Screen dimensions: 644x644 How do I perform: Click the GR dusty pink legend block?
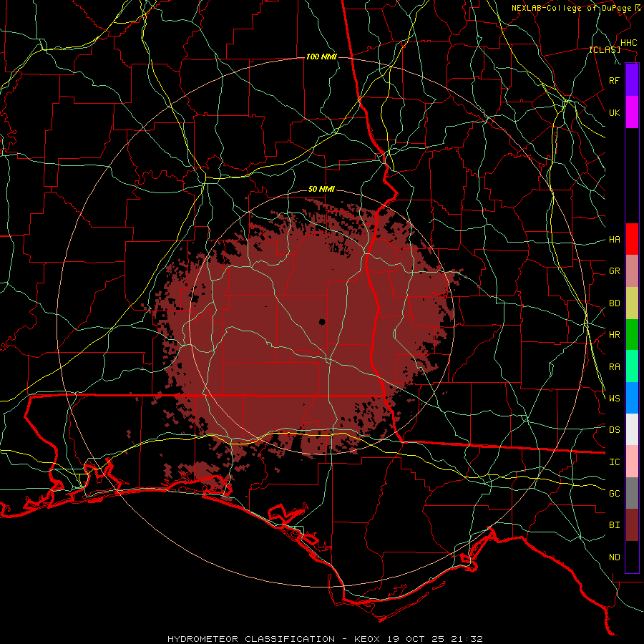click(x=632, y=271)
